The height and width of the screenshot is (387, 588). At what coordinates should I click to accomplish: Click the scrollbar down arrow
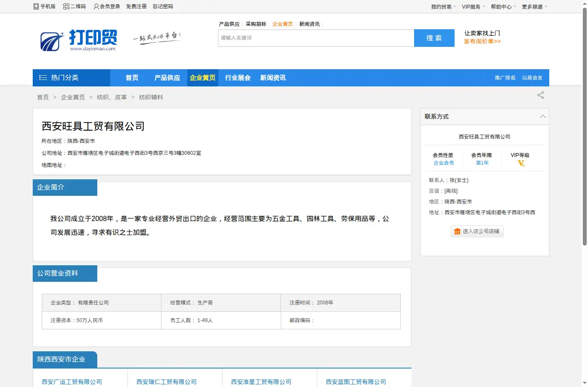click(585, 383)
